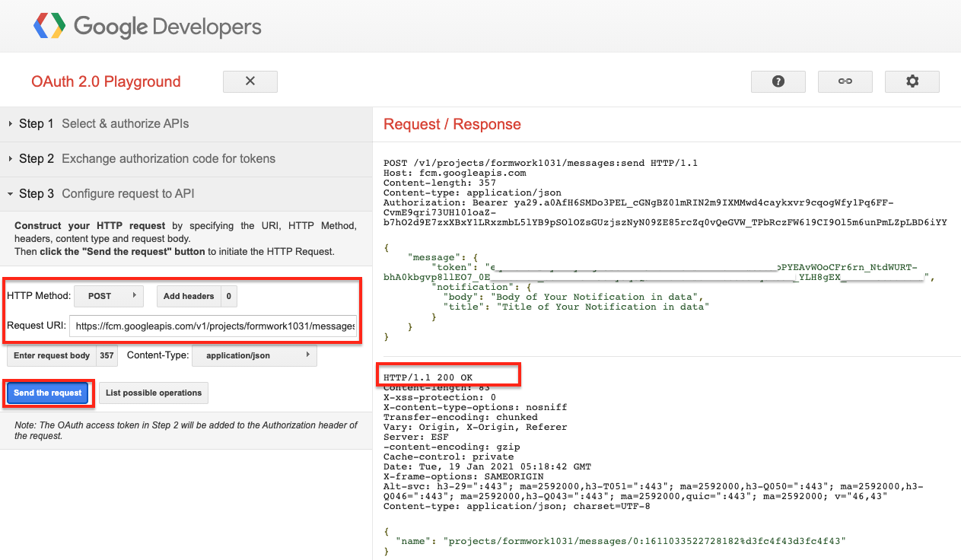This screenshot has width=961, height=560.
Task: Click the OAuth 2.0 Playground title
Action: tap(106, 81)
